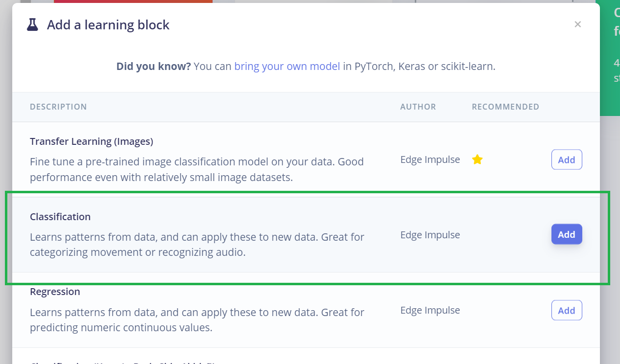Close the Add a learning block dialog
Viewport: 620px width, 364px height.
point(578,24)
